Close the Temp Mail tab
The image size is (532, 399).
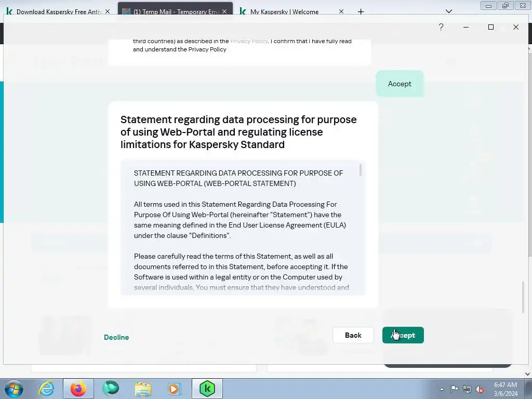(224, 11)
